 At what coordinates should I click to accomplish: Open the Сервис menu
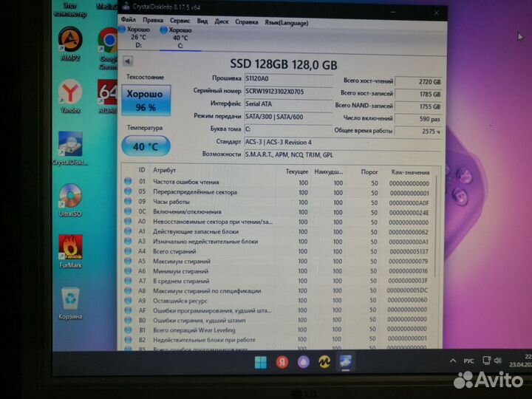pos(180,22)
